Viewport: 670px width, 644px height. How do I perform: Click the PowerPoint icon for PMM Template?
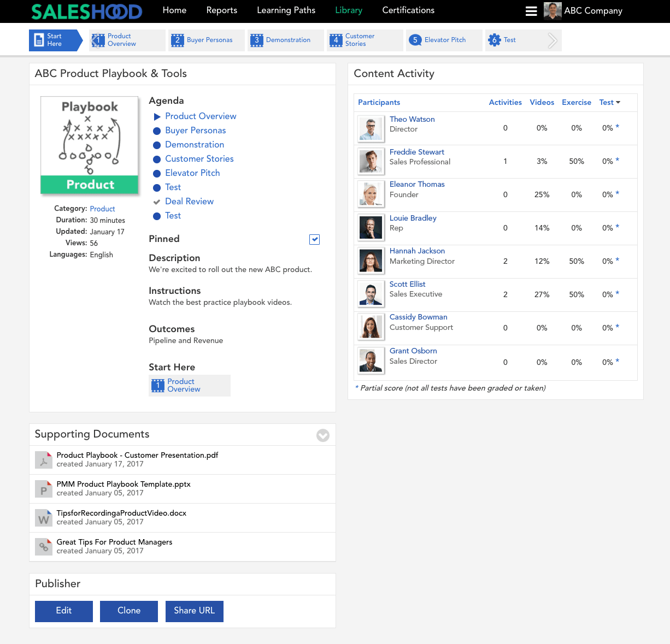[x=44, y=489]
